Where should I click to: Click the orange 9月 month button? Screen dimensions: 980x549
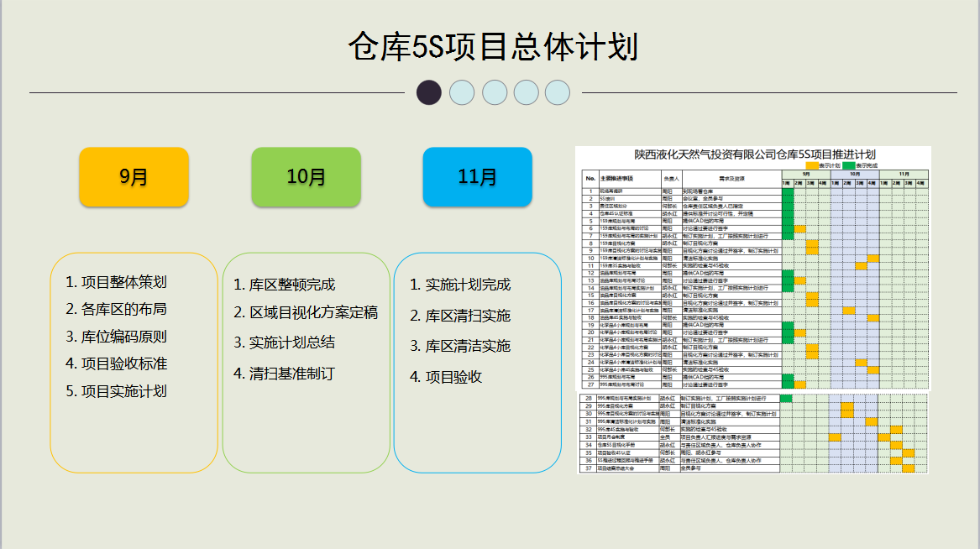tap(134, 177)
